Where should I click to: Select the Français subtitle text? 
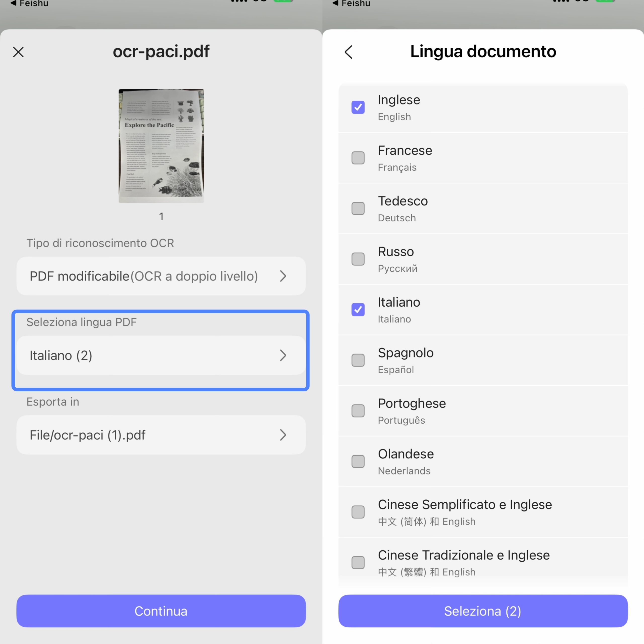(x=397, y=167)
